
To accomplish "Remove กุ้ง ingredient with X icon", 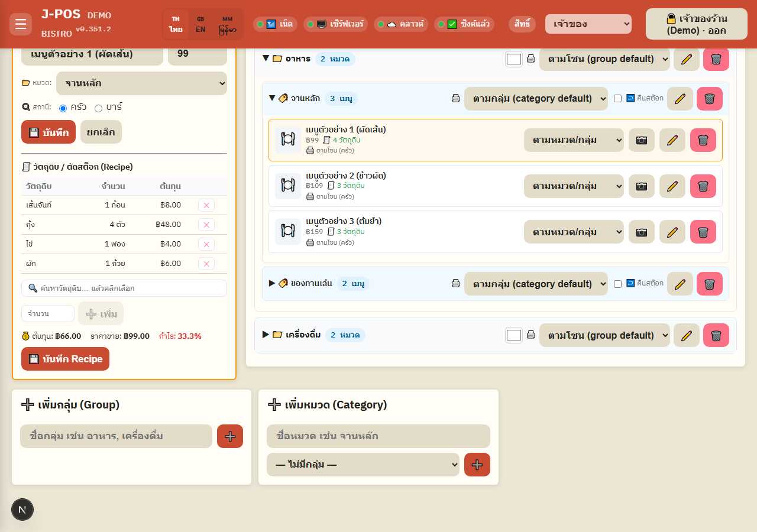I will pyautogui.click(x=206, y=225).
